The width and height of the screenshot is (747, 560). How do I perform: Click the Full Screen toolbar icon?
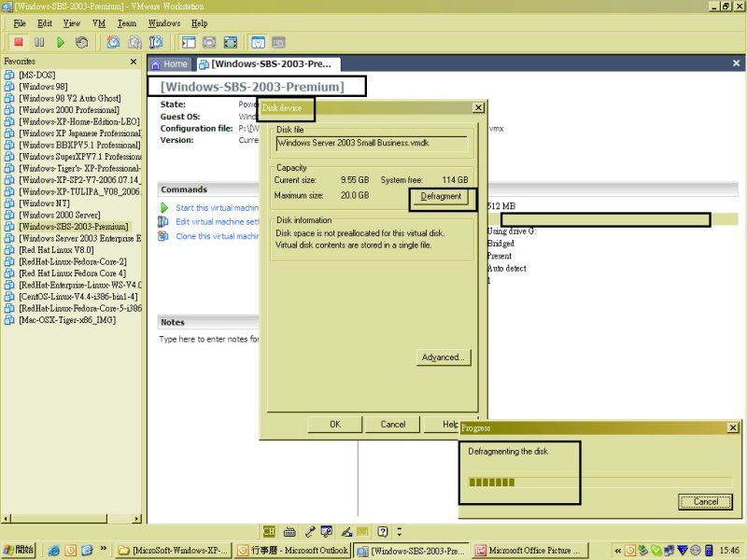point(231,42)
